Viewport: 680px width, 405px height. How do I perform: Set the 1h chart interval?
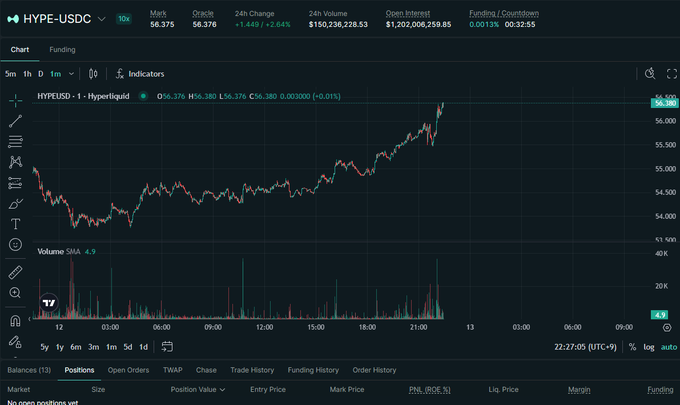point(27,74)
